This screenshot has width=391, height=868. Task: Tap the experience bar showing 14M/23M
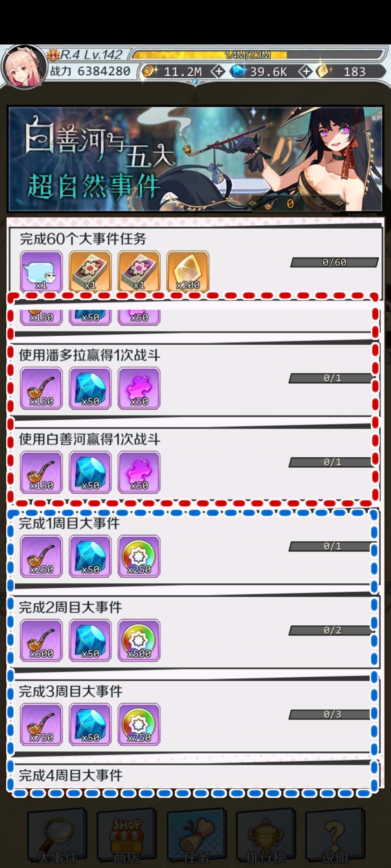[x=257, y=55]
